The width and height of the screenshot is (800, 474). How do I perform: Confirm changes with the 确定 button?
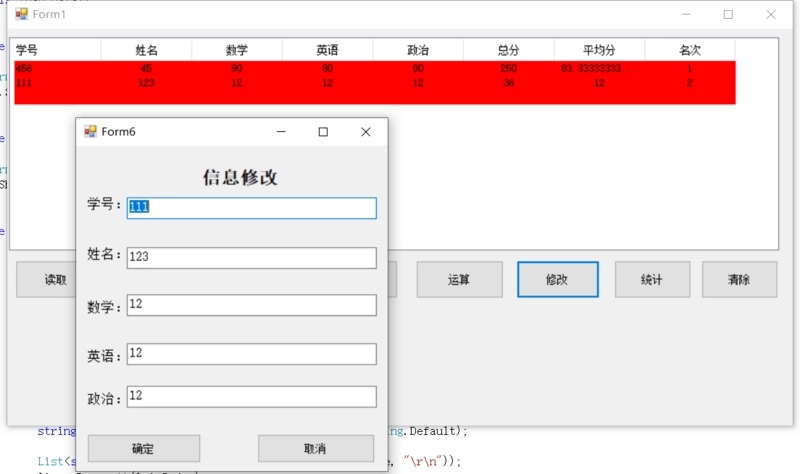[144, 448]
